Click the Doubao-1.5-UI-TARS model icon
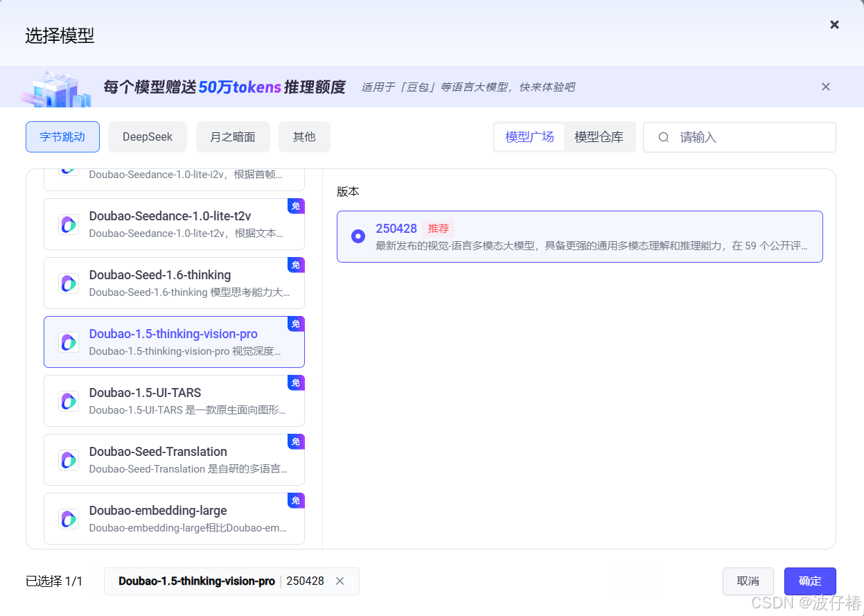Viewport: 864px width, 616px height. pos(69,401)
